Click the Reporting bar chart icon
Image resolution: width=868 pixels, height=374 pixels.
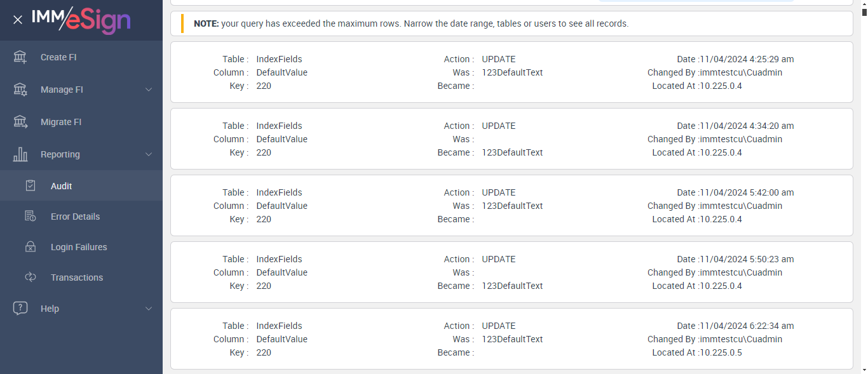point(20,154)
